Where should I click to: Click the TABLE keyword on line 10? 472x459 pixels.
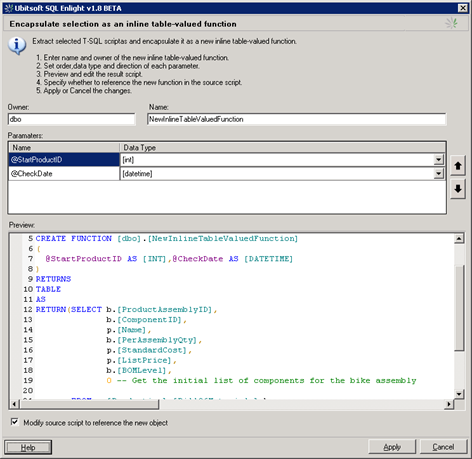(48, 289)
